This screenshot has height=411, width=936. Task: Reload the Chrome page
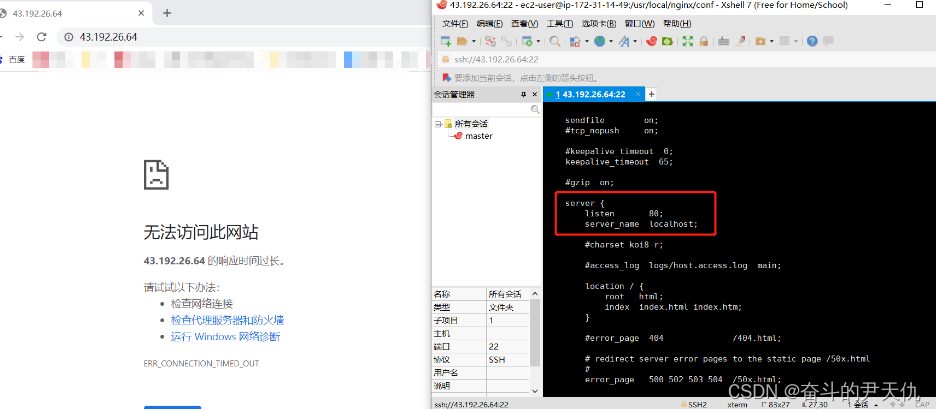41,37
